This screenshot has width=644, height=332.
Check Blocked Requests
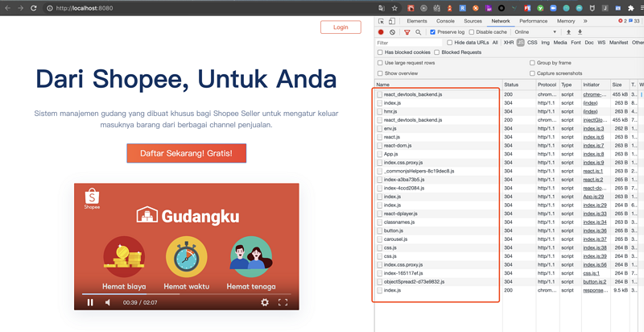click(437, 52)
